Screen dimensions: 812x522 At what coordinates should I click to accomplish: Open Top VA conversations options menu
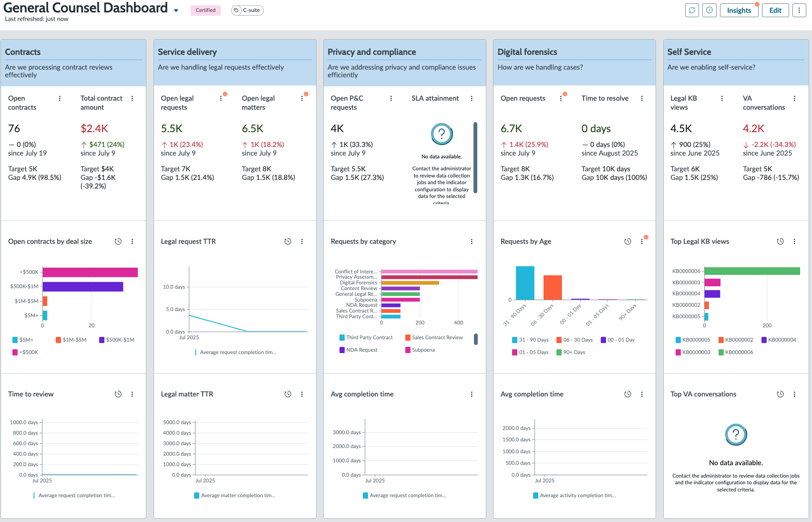point(794,394)
